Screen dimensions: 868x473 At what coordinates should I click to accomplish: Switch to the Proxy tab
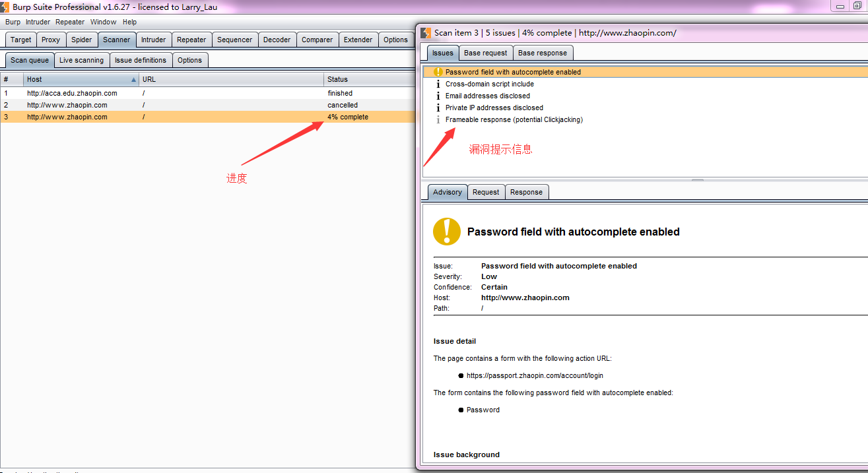(51, 40)
